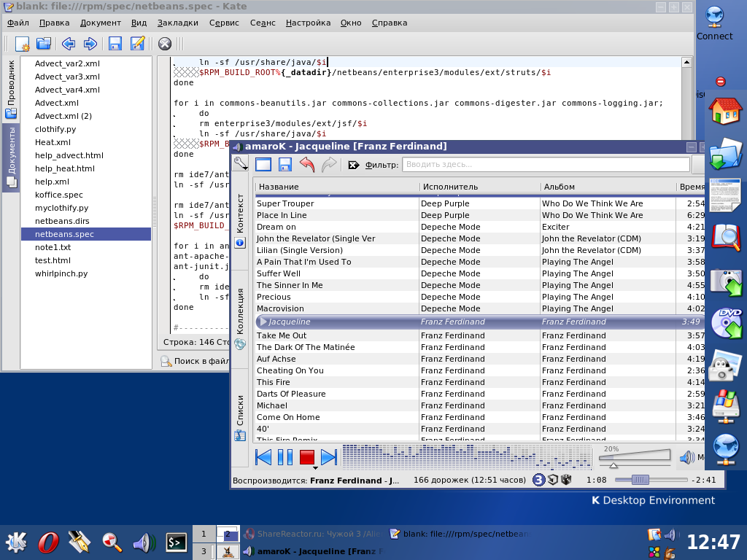Click Save As pencil-floppy icon in Kate

(137, 44)
